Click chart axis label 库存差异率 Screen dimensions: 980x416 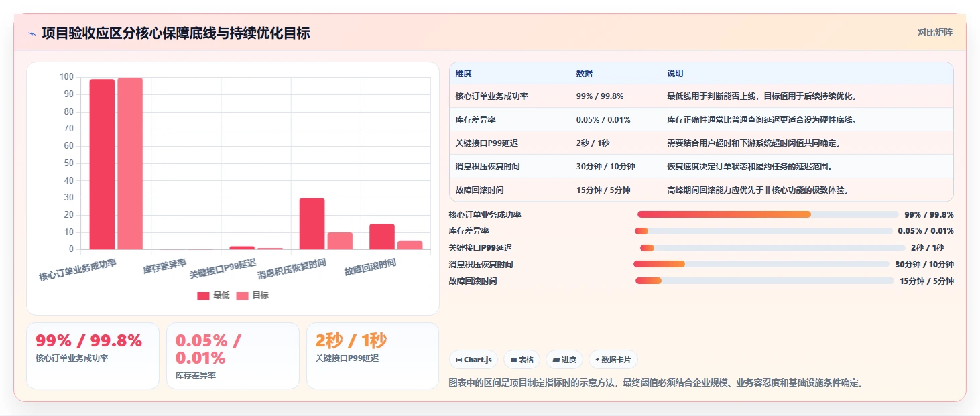[x=165, y=267]
